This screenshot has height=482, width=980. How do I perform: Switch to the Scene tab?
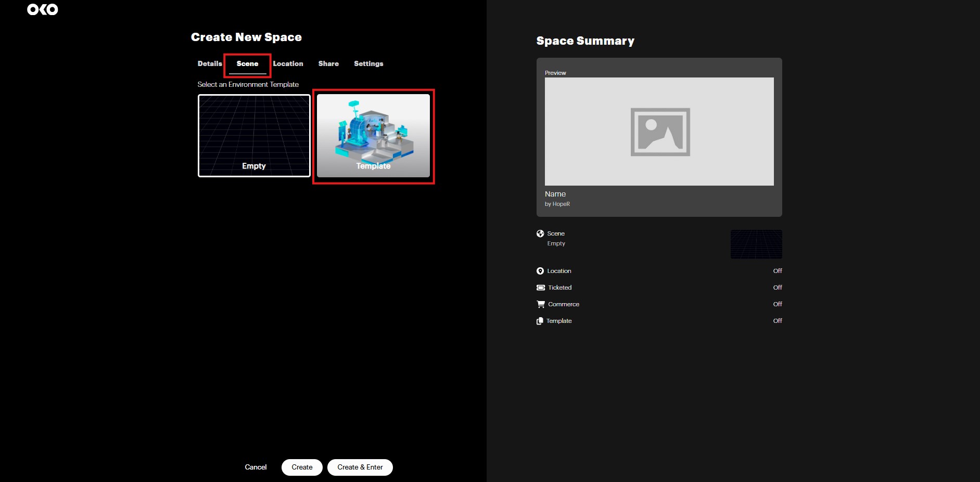coord(247,63)
